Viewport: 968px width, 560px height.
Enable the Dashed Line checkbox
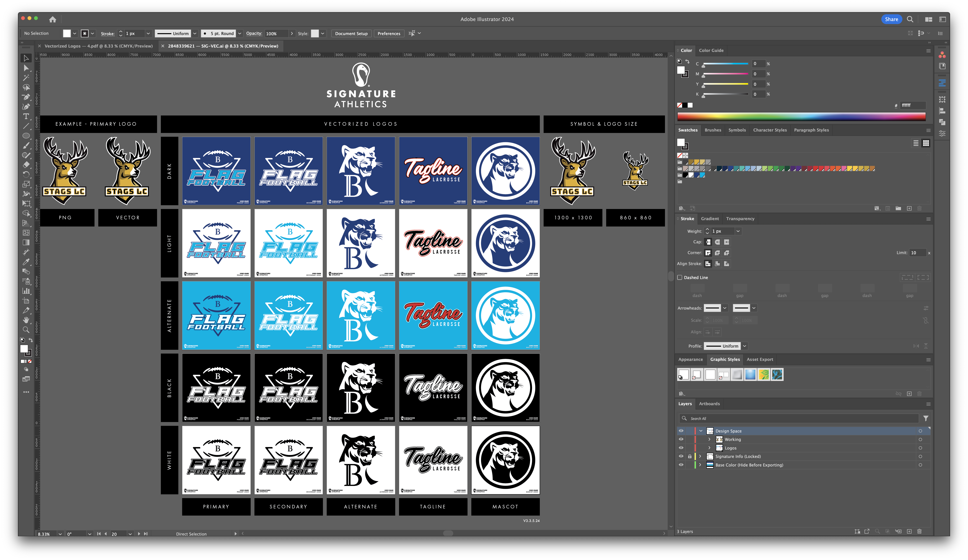click(679, 277)
